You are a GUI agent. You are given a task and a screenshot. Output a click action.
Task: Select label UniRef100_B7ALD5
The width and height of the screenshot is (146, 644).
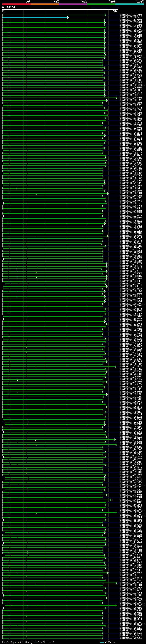click(131, 50)
